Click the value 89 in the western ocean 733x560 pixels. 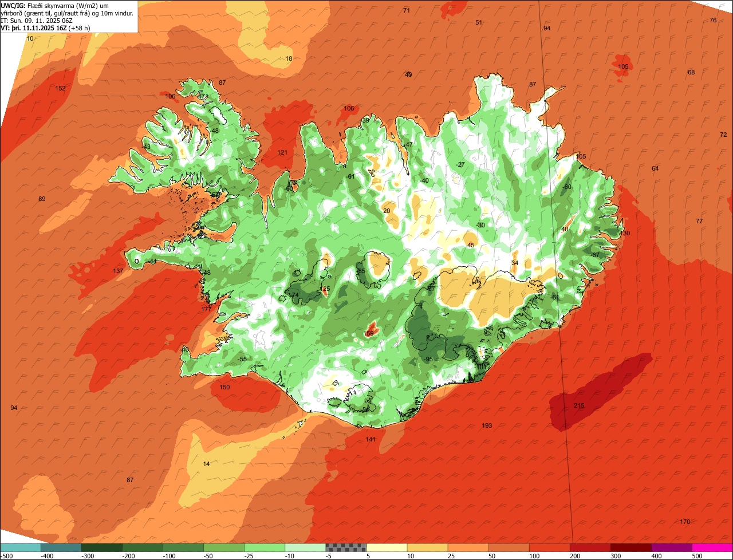42,199
